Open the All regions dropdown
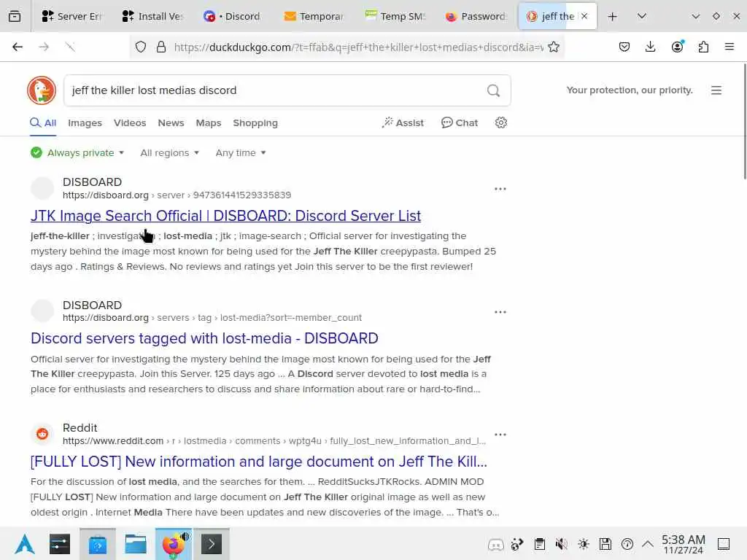 [169, 153]
